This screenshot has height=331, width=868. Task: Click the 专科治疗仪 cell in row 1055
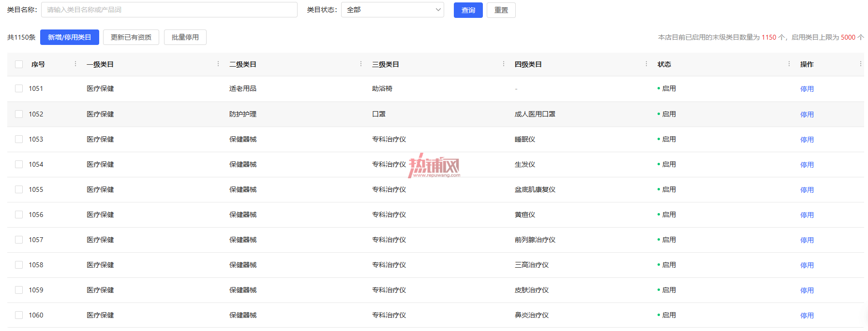pos(389,189)
